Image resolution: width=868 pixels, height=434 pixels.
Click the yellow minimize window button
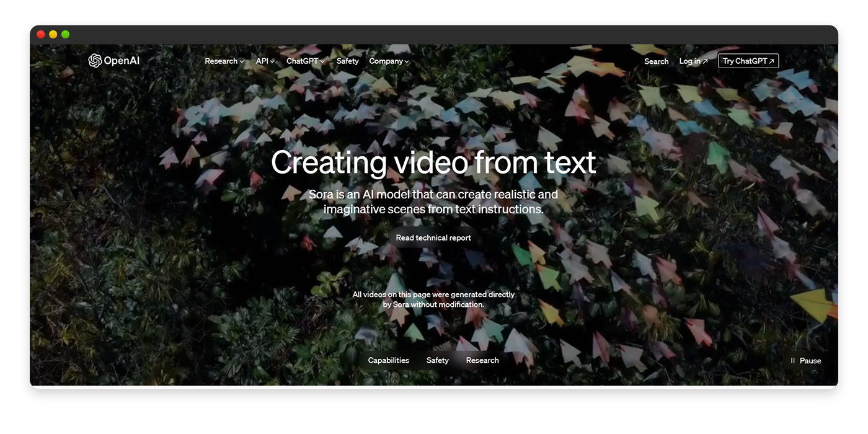[53, 35]
